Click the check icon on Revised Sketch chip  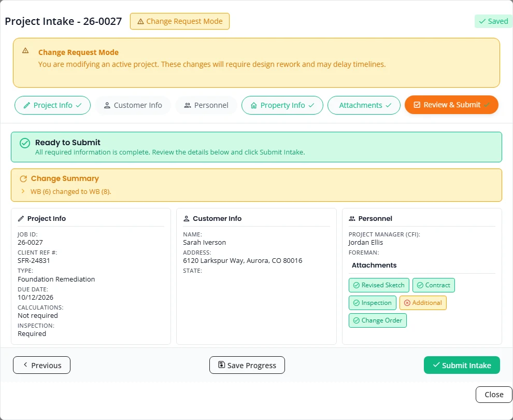click(357, 285)
